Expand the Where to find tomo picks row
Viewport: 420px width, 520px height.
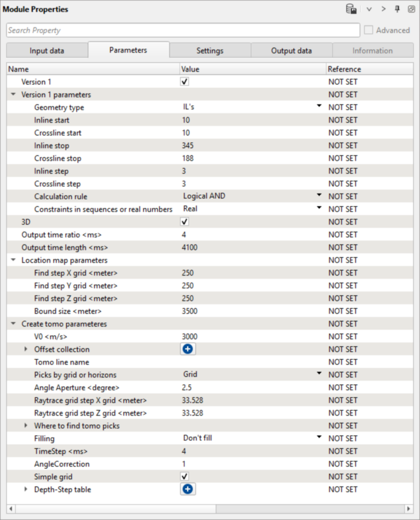(x=26, y=425)
